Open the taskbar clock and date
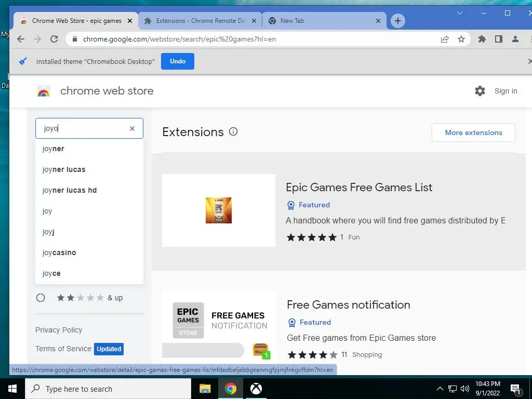 tap(487, 389)
